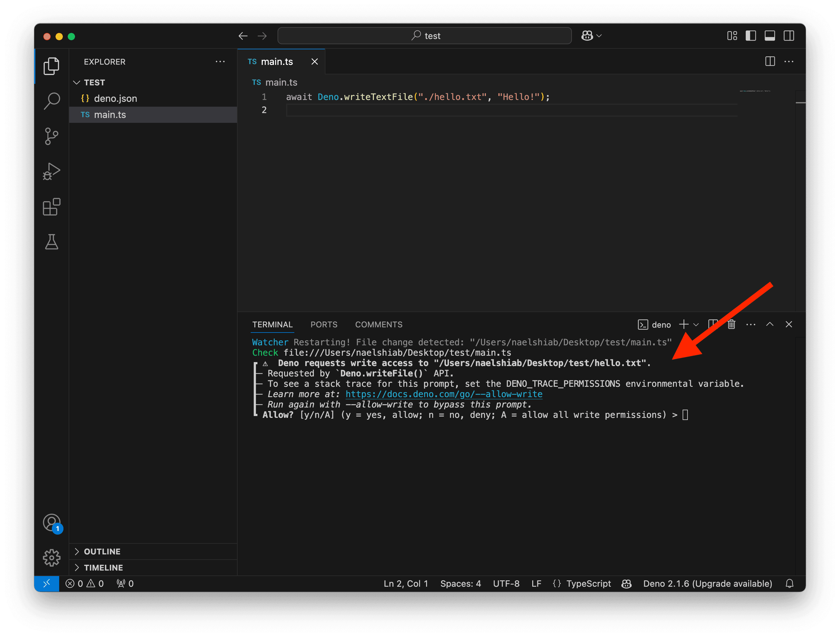Change end of line sequence LF
Screen dimensions: 840x637
(536, 583)
